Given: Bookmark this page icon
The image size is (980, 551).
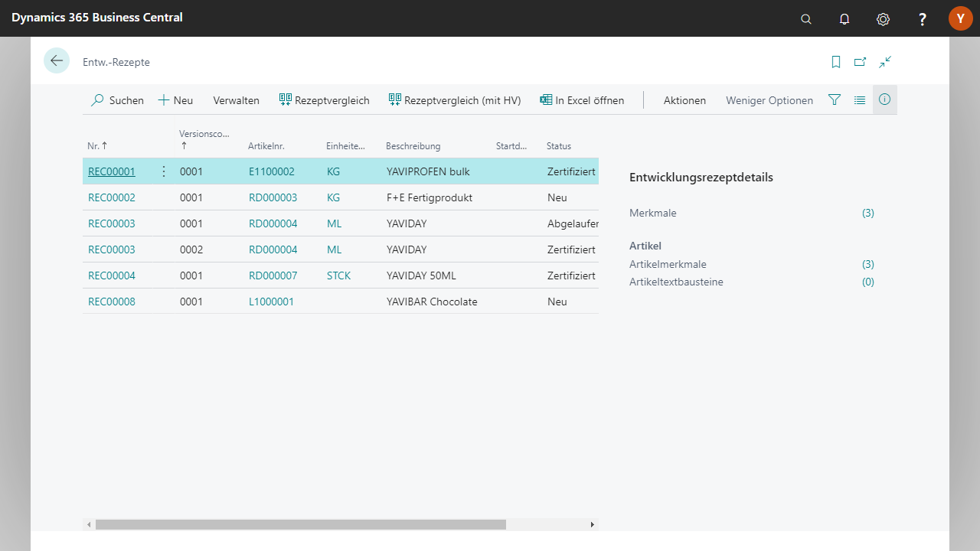Looking at the screenshot, I should 836,62.
